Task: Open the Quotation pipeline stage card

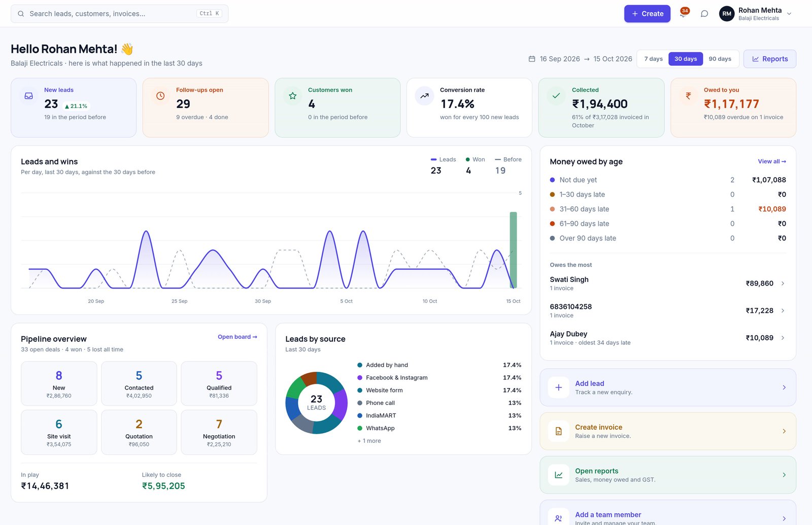Action: (x=139, y=432)
